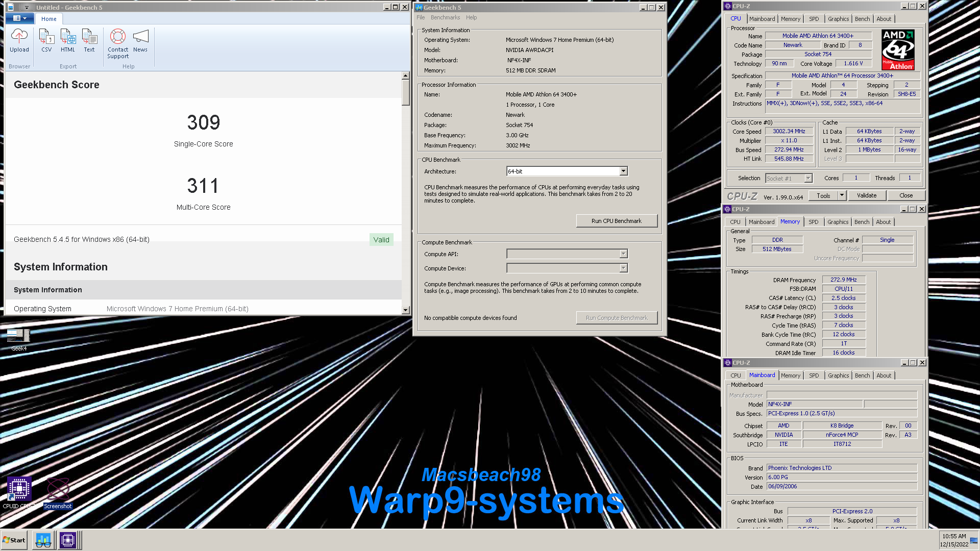Click the Valid badge in Geekbench results
The height and width of the screenshot is (551, 980).
click(x=381, y=240)
